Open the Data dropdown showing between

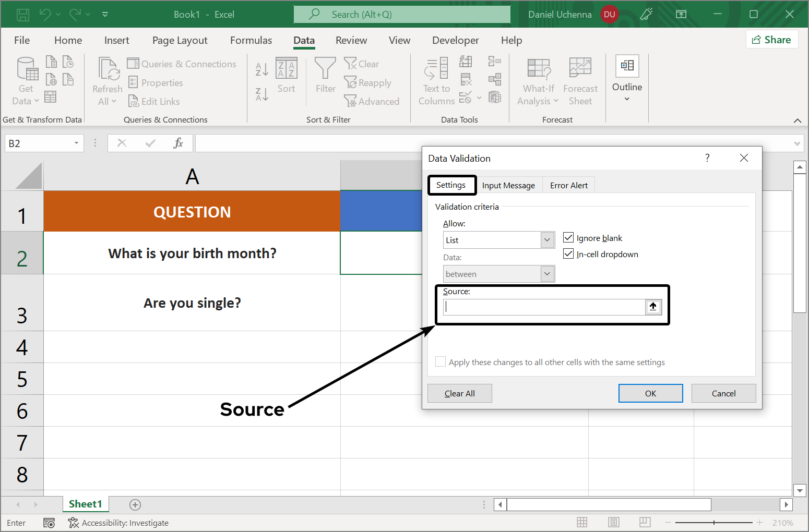click(x=546, y=273)
